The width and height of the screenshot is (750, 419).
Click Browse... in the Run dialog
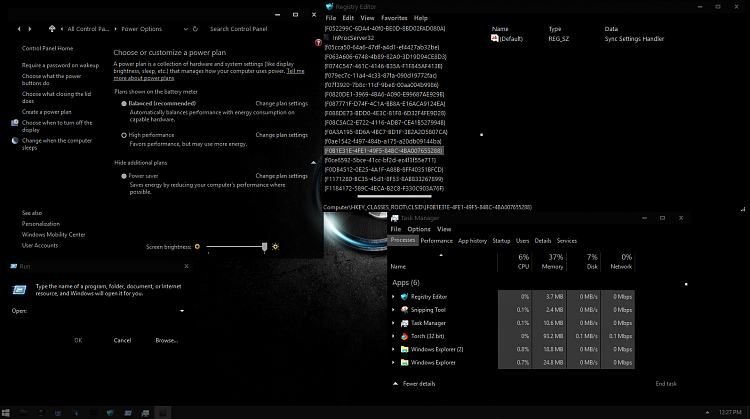pos(166,341)
